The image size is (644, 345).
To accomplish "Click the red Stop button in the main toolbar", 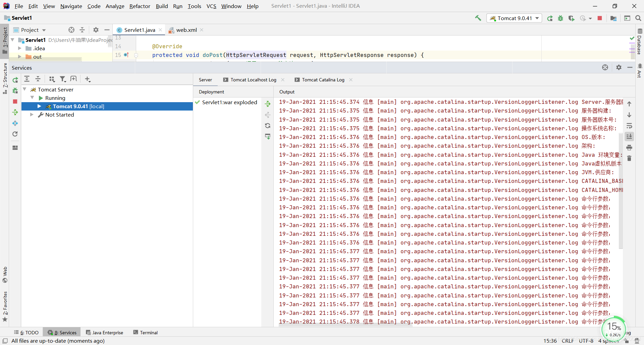I will coord(600,18).
